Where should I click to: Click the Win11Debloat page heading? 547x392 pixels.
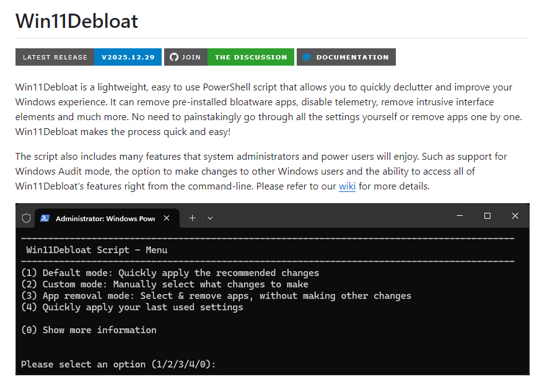77,21
